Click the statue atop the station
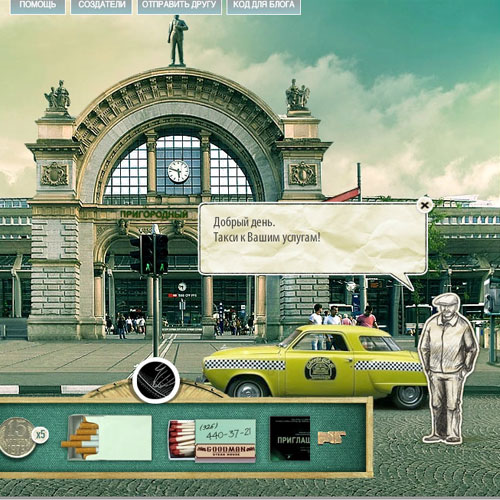This screenshot has width=500, height=500. (177, 40)
